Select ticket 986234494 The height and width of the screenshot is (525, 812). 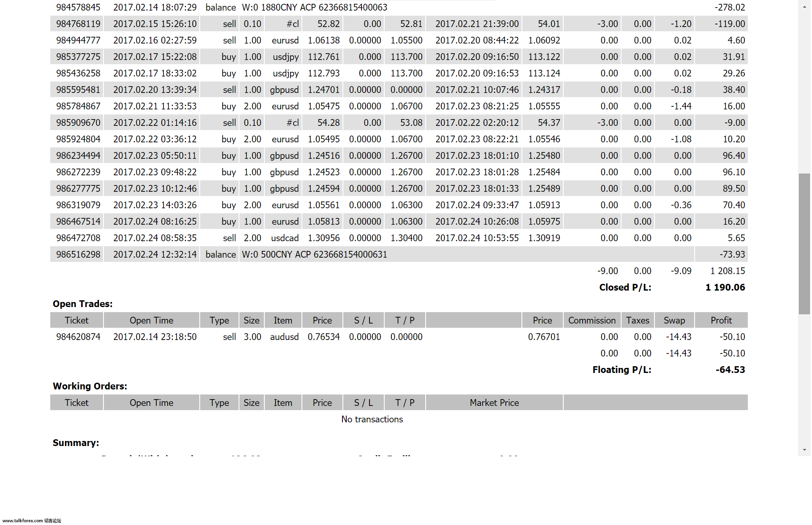[x=78, y=156]
